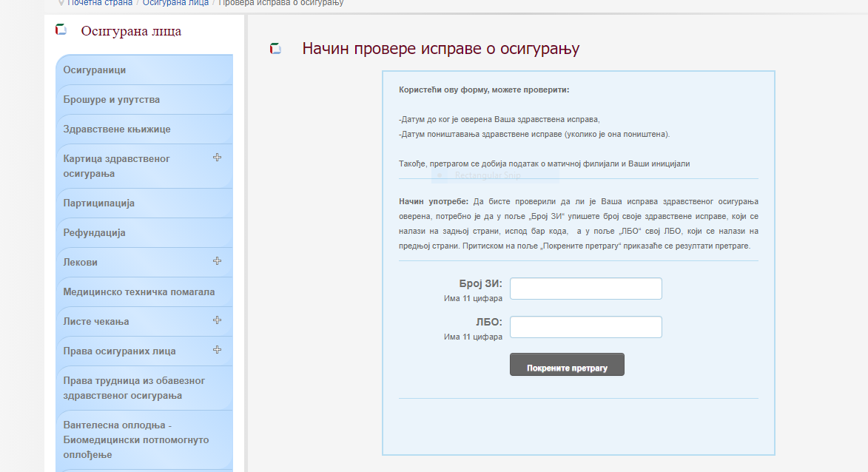Click Има 11 цифара under Број ЗИ

(x=474, y=298)
